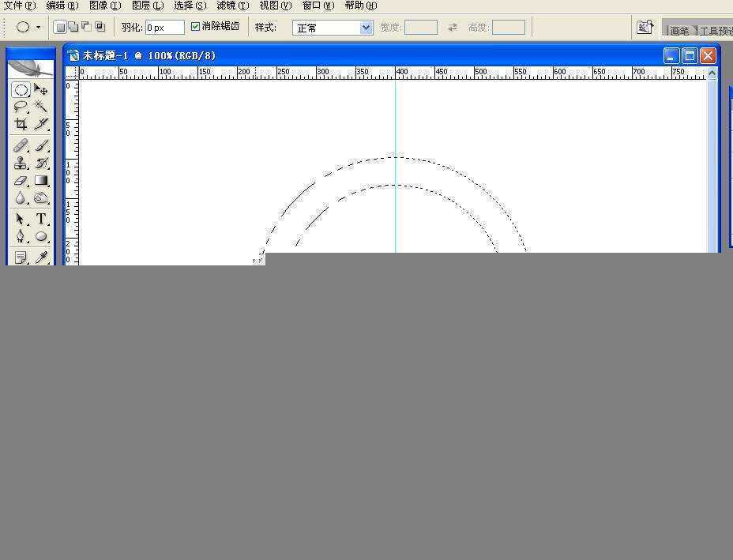The width and height of the screenshot is (733, 560).
Task: Select the Blur tool
Action: point(20,197)
